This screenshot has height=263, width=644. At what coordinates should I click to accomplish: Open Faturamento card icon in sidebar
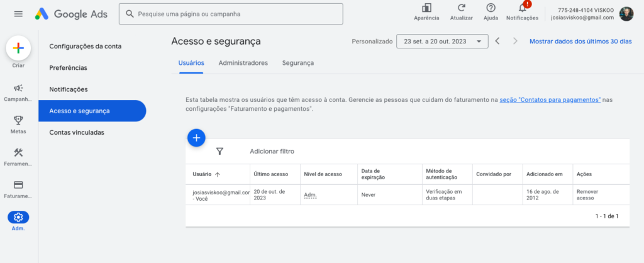click(x=18, y=184)
